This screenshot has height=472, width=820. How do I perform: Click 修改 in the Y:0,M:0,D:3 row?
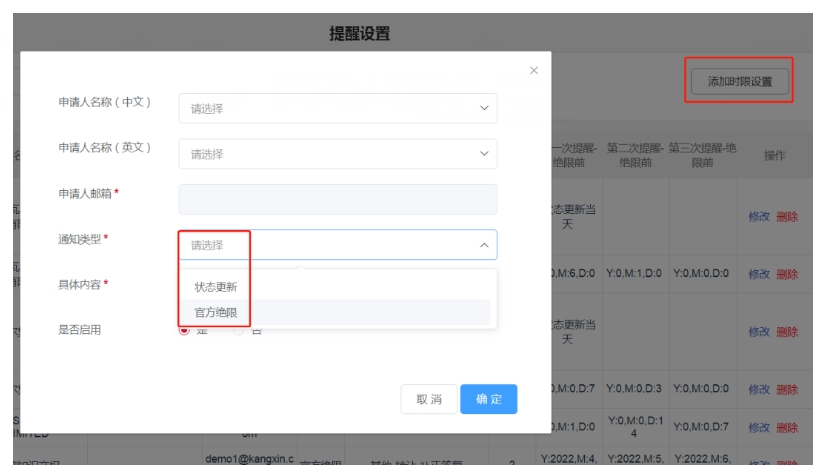pyautogui.click(x=759, y=389)
